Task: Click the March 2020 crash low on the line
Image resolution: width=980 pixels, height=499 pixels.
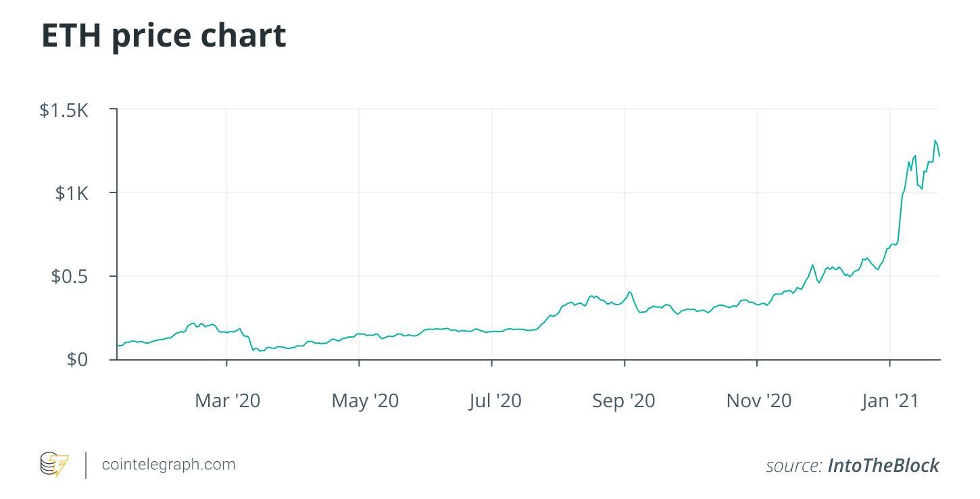Action: 261,351
